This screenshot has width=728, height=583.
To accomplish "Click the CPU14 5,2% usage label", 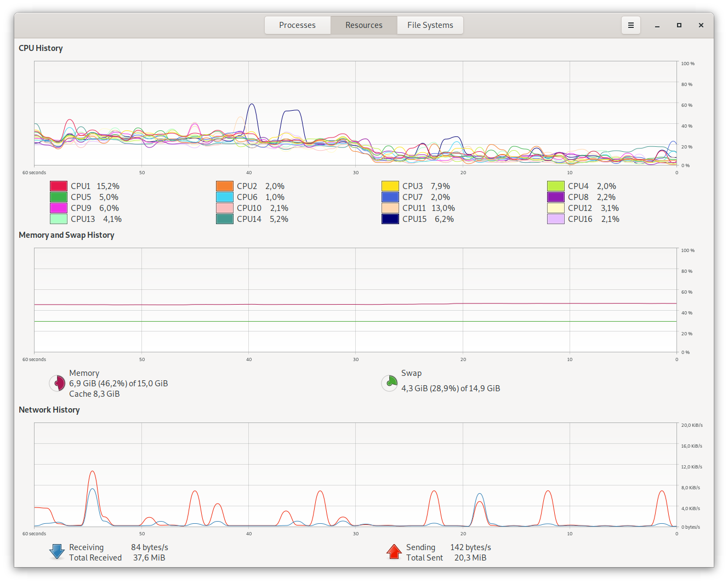I will (x=263, y=219).
